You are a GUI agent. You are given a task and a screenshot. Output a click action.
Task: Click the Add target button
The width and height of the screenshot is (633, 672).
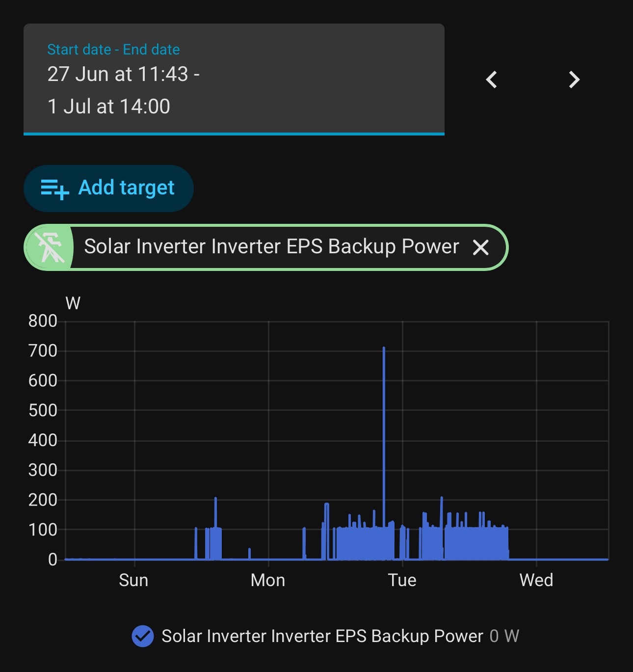tap(108, 188)
